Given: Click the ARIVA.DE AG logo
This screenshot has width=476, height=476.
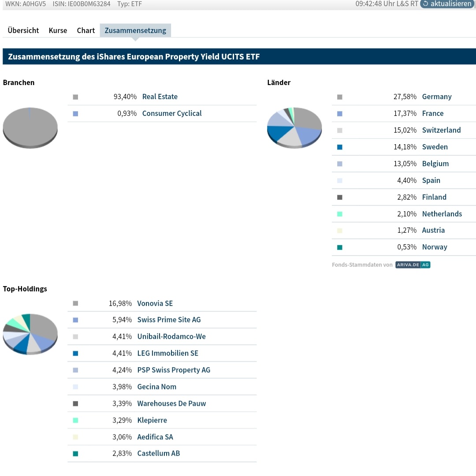Looking at the screenshot, I should 413,265.
